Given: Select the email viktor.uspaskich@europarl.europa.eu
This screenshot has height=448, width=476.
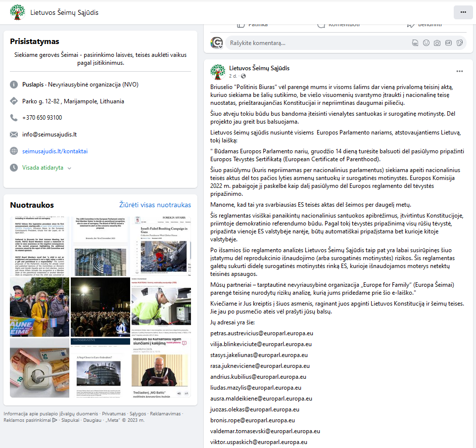Looking at the screenshot, I should pos(259,442).
